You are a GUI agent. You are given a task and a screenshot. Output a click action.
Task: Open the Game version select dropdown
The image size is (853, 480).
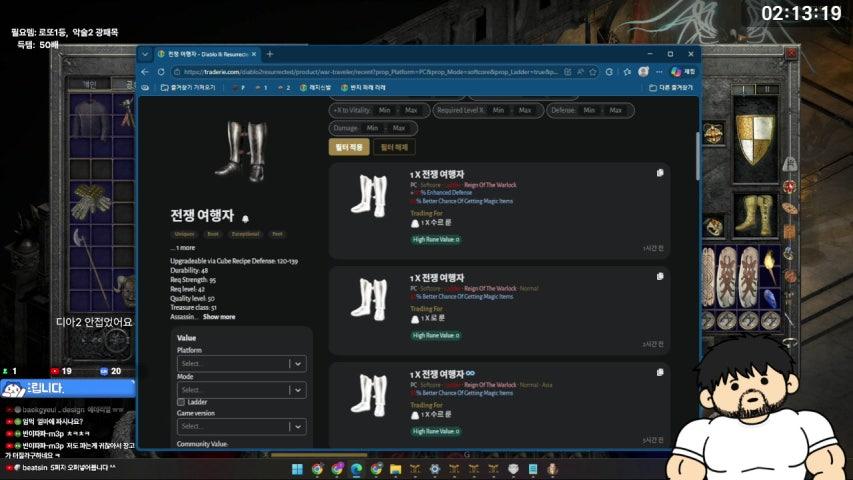click(242, 426)
